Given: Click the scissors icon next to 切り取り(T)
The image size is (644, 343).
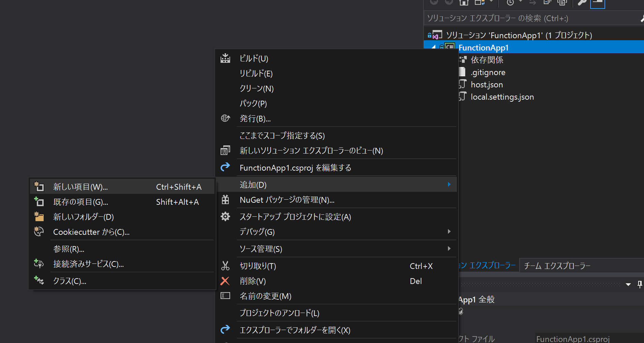Looking at the screenshot, I should (225, 266).
